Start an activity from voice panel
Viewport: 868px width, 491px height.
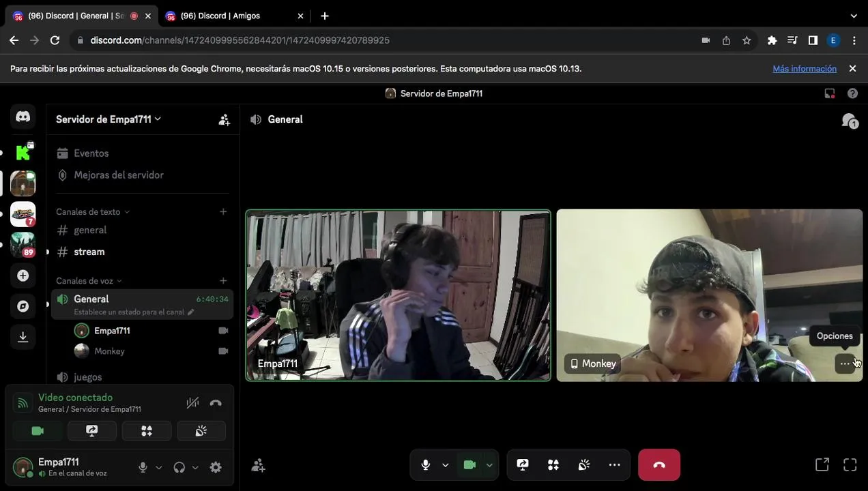pyautogui.click(x=147, y=431)
